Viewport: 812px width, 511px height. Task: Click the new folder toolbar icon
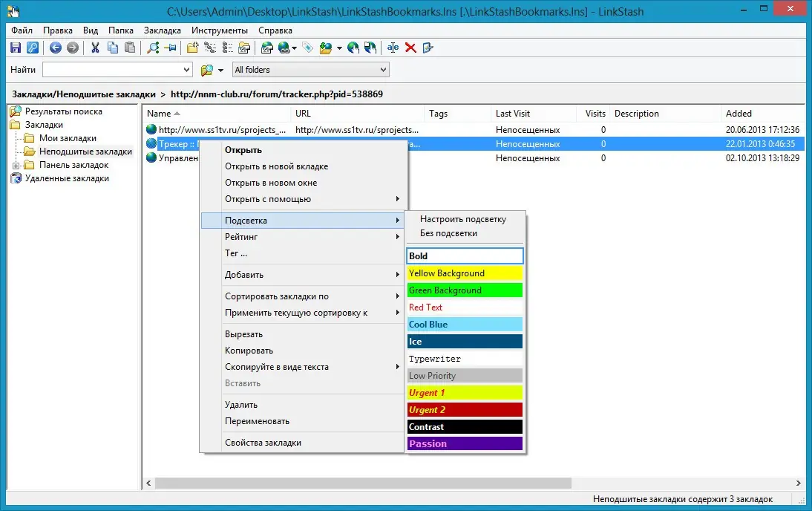[192, 48]
